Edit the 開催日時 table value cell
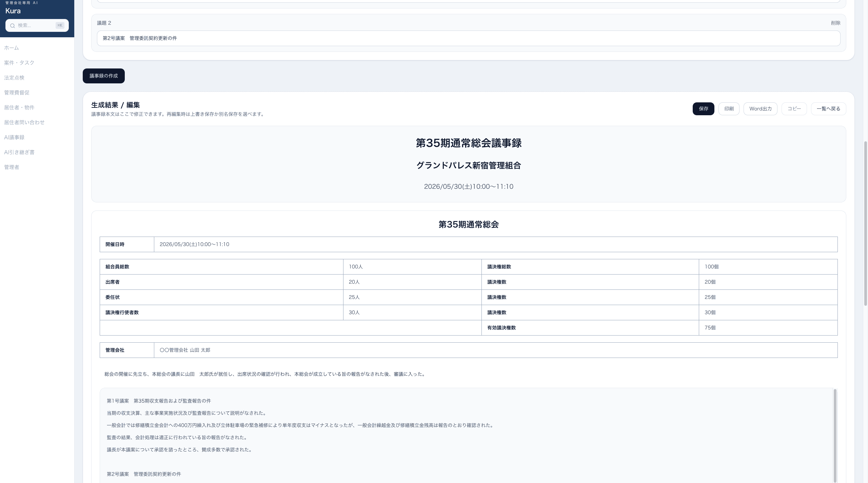This screenshot has width=868, height=483. tap(496, 244)
